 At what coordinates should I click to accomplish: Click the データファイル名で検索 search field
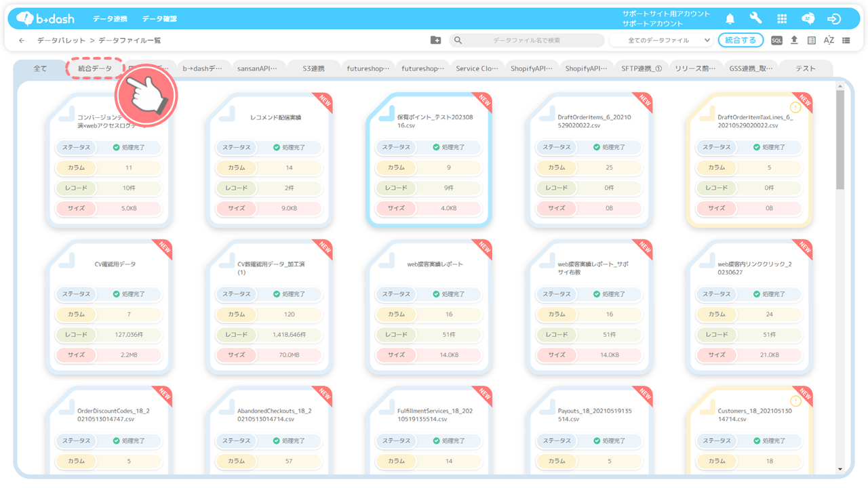527,41
